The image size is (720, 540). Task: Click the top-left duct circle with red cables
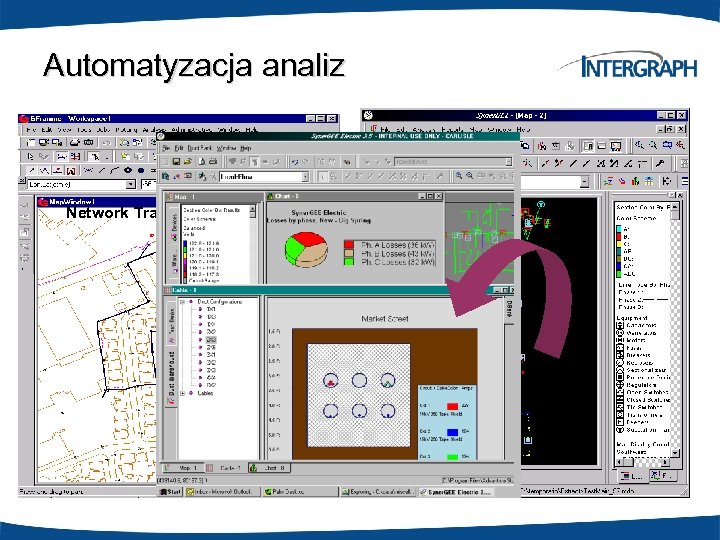pyautogui.click(x=331, y=380)
